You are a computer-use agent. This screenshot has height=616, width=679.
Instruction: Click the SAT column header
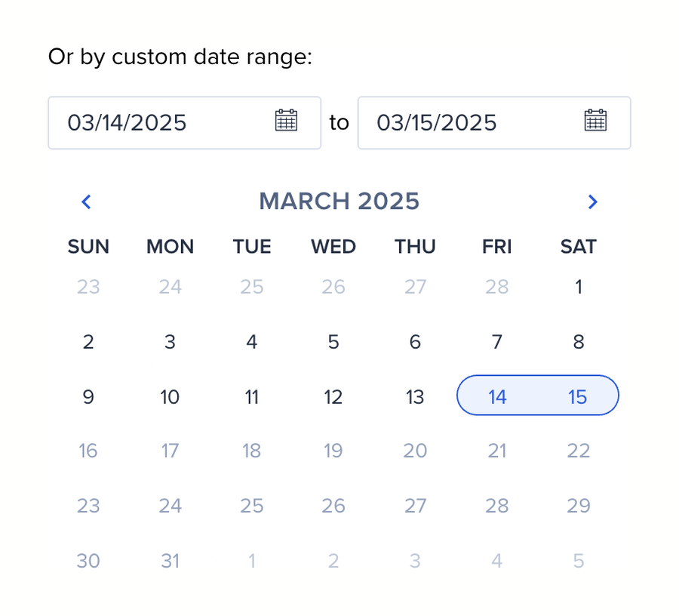click(x=579, y=246)
